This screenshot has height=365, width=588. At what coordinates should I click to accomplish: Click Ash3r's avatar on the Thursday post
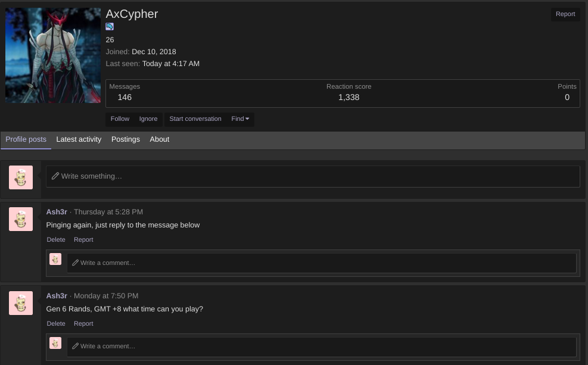(x=21, y=219)
